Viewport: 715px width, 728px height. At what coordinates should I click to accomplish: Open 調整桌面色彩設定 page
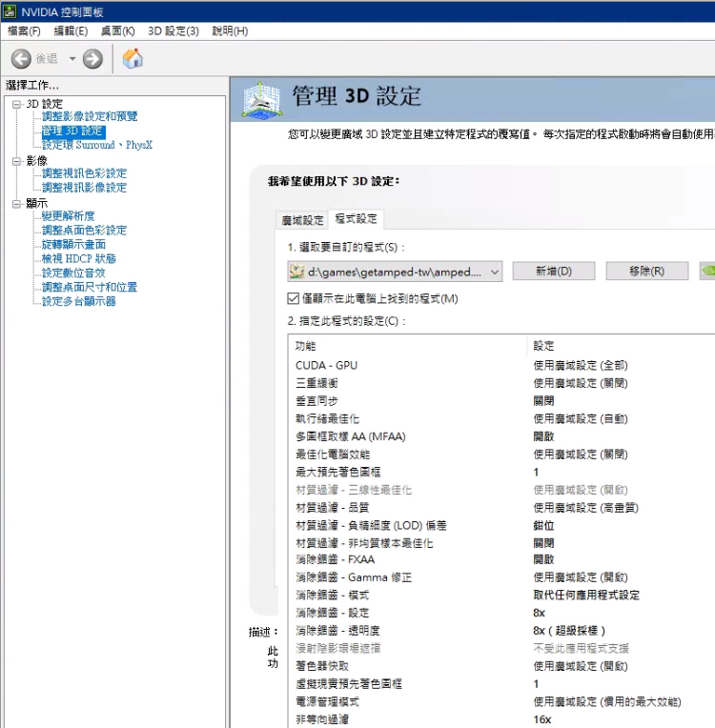(x=85, y=231)
